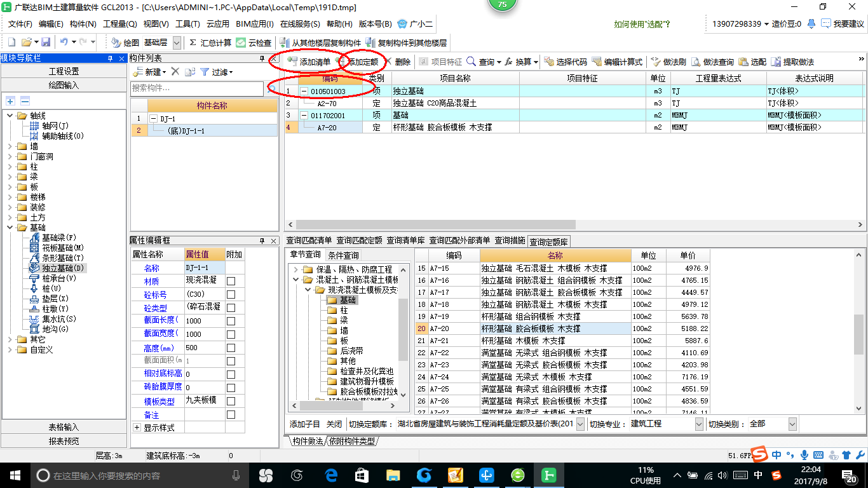Click 添加子目 below the quota list
Viewport: 868px width, 488px height.
pyautogui.click(x=305, y=424)
